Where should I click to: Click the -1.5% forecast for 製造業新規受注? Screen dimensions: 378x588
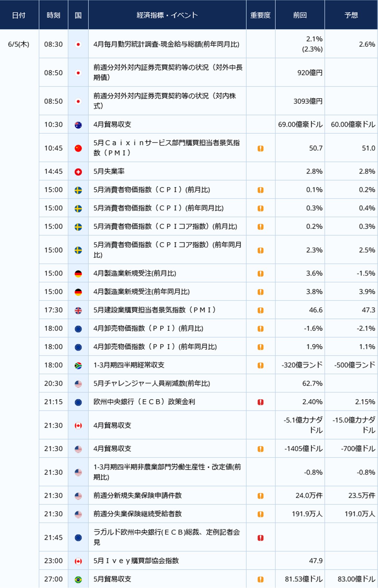(366, 273)
